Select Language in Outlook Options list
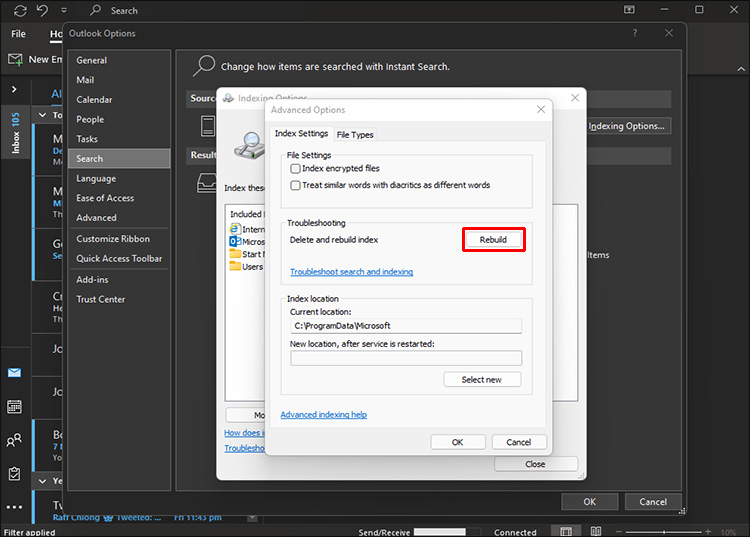Viewport: 750px width, 537px height. [x=119, y=178]
